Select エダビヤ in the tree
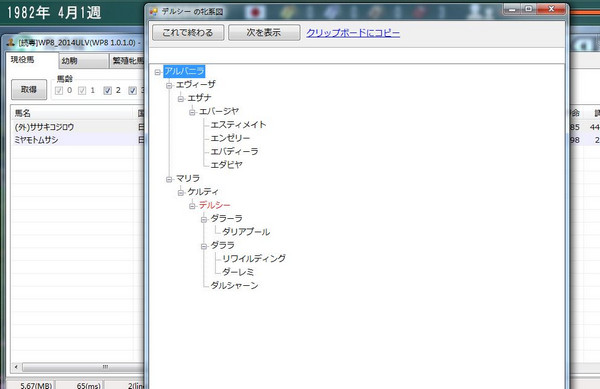The image size is (600, 389). coord(226,165)
